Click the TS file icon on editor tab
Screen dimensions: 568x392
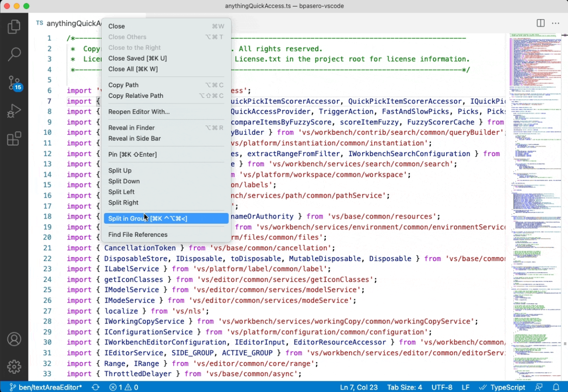tap(40, 23)
